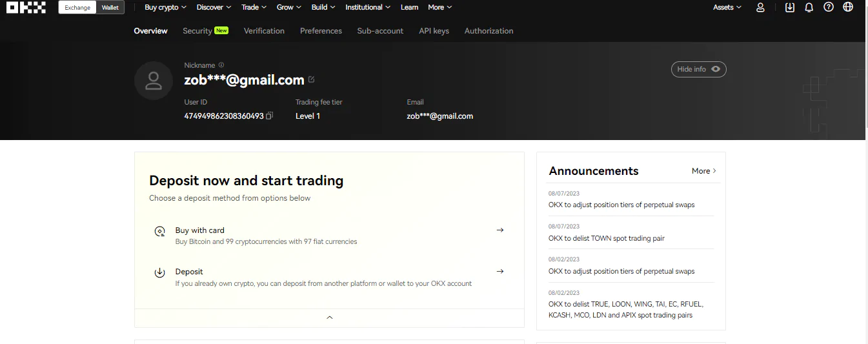Open the Authorization tab

[x=489, y=30]
